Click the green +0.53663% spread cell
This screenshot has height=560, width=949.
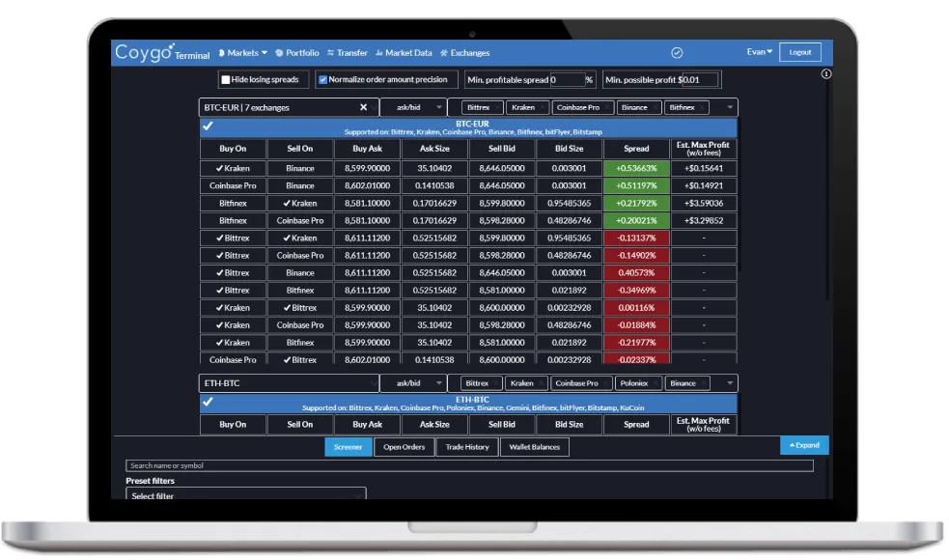point(636,168)
